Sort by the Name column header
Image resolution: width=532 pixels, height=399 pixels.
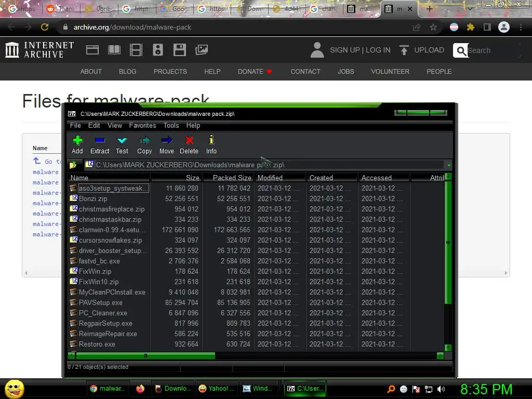pyautogui.click(x=109, y=178)
